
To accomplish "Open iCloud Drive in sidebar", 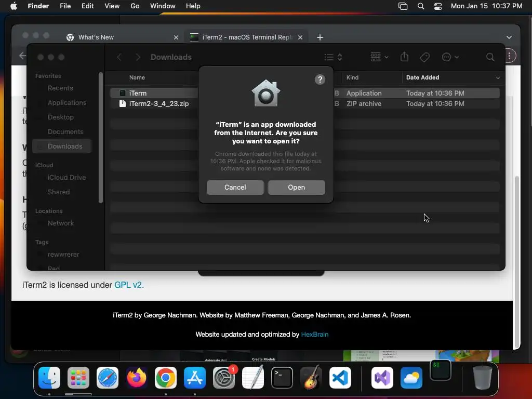I will coord(66,178).
